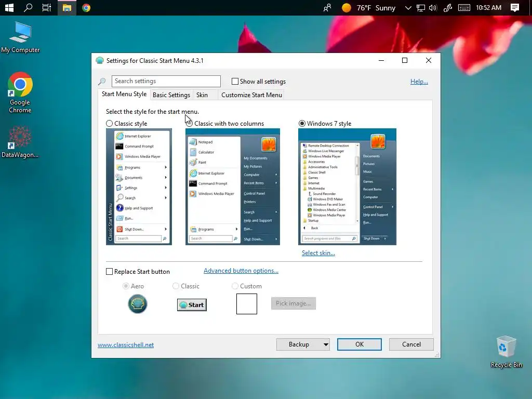Click the Classic Start button image
This screenshot has width=532, height=399.
coord(192,304)
